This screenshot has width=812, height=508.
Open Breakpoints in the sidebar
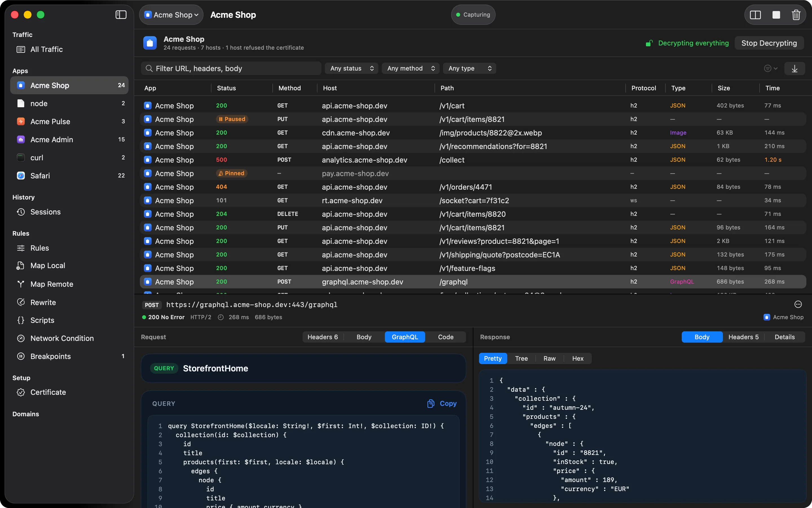click(69, 356)
